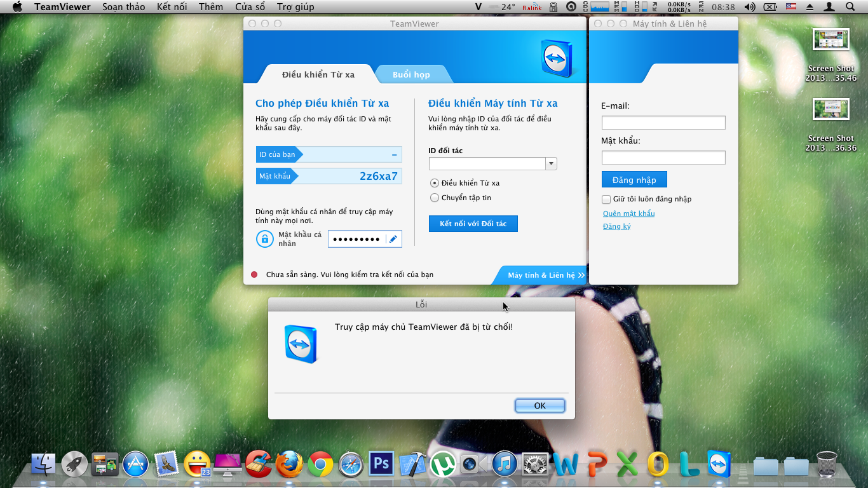Screen dimensions: 868x488
Task: Open Xcode hammer icon in dock
Action: coord(412,465)
